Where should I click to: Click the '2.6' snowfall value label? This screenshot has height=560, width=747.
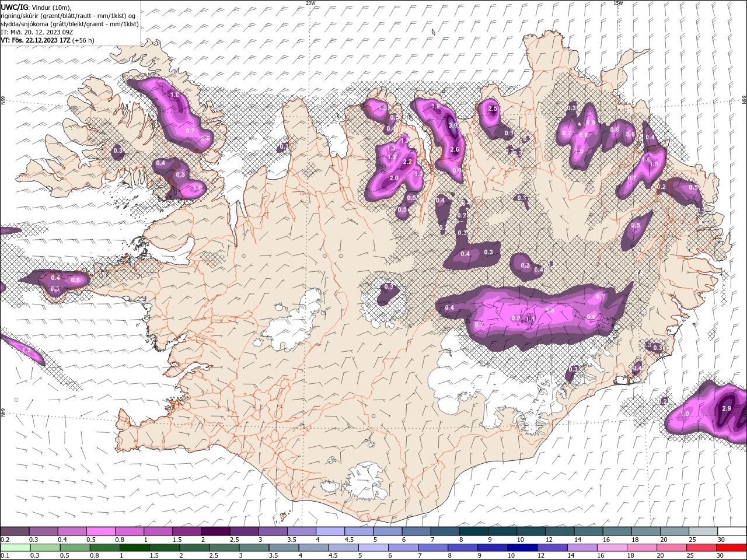click(x=455, y=150)
